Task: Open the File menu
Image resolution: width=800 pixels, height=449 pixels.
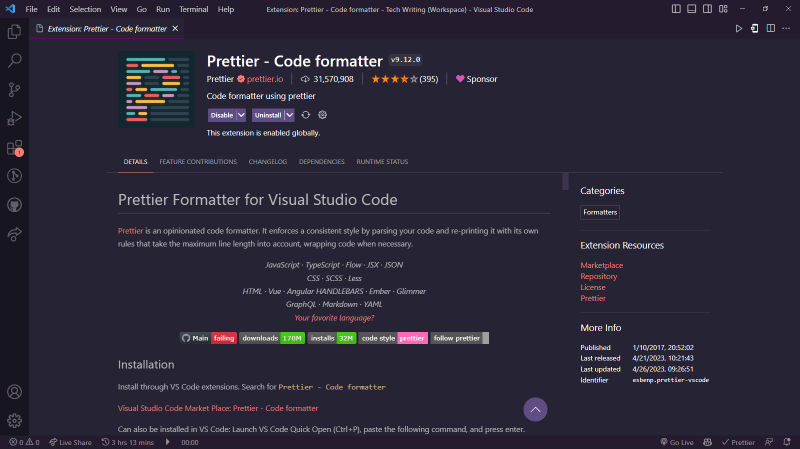Action: pos(31,9)
